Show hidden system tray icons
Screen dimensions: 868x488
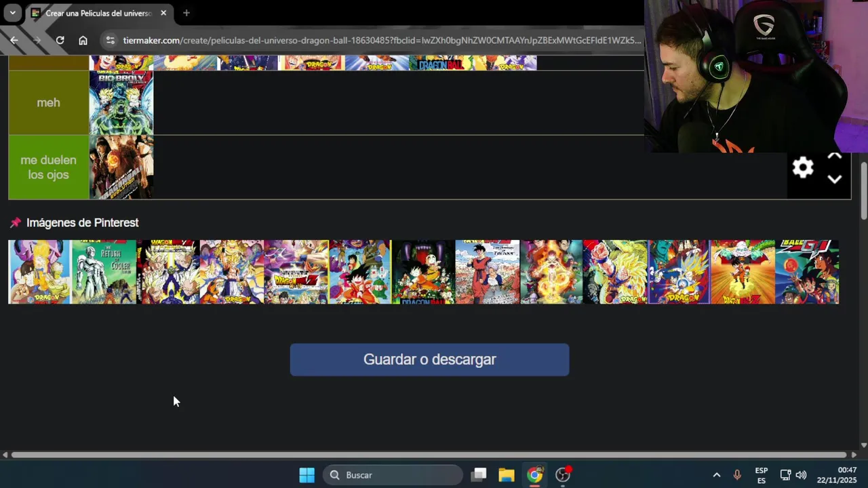[x=716, y=475]
